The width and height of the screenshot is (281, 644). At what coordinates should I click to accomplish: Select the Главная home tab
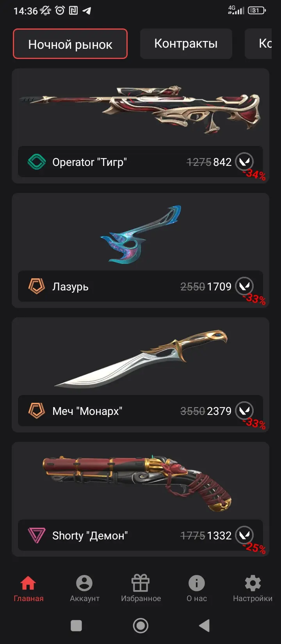coord(28,589)
